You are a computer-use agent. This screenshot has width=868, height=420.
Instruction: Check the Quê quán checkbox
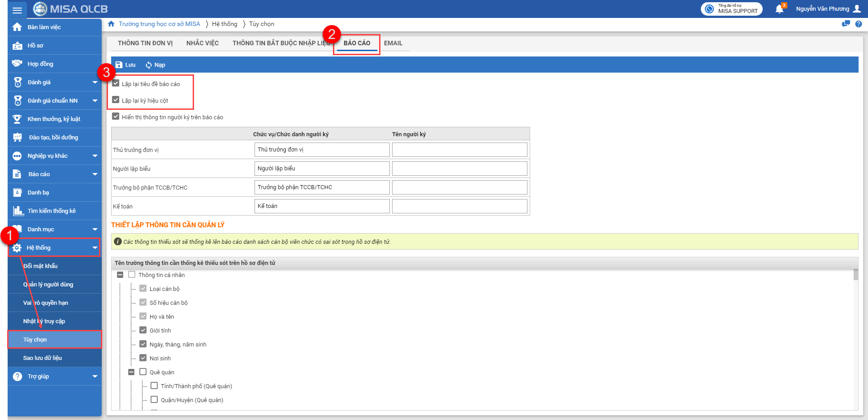143,372
